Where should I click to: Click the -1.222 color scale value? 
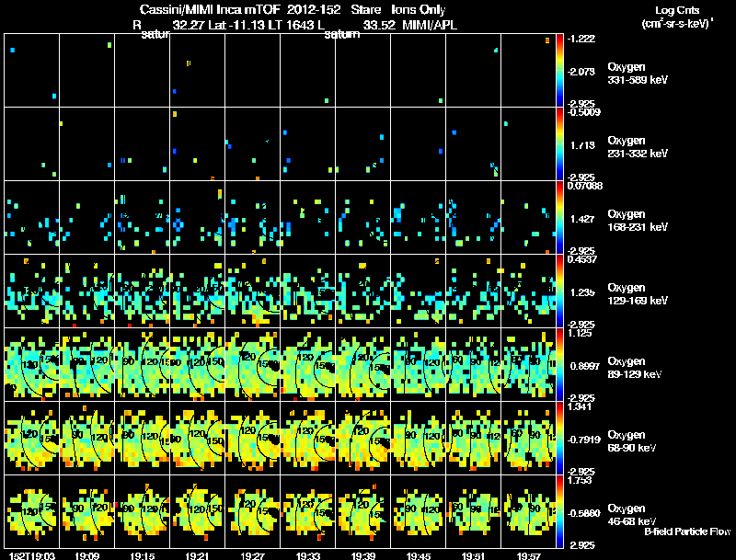581,39
